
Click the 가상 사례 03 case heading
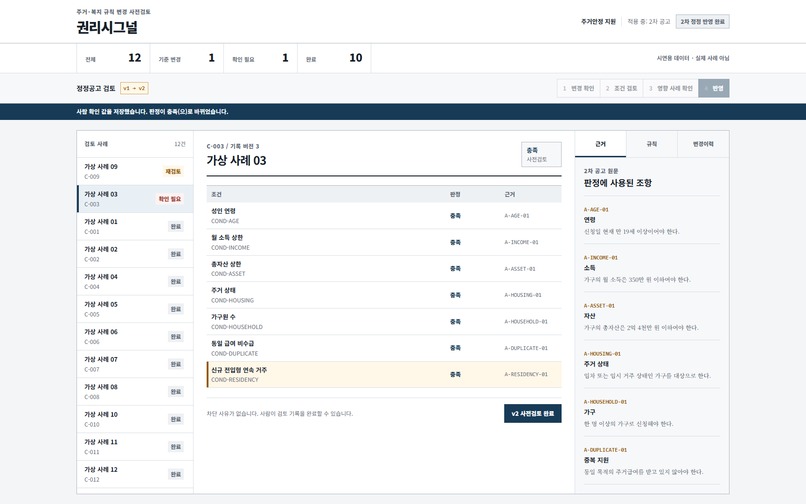(x=236, y=160)
